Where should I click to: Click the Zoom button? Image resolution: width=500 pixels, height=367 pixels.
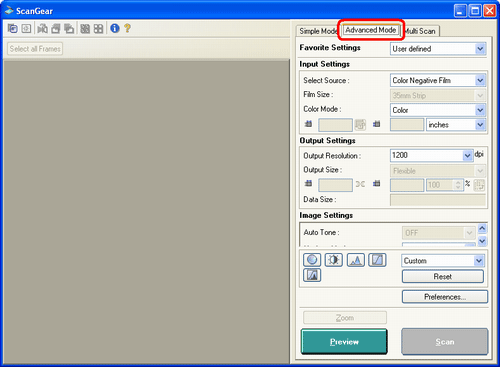point(345,318)
